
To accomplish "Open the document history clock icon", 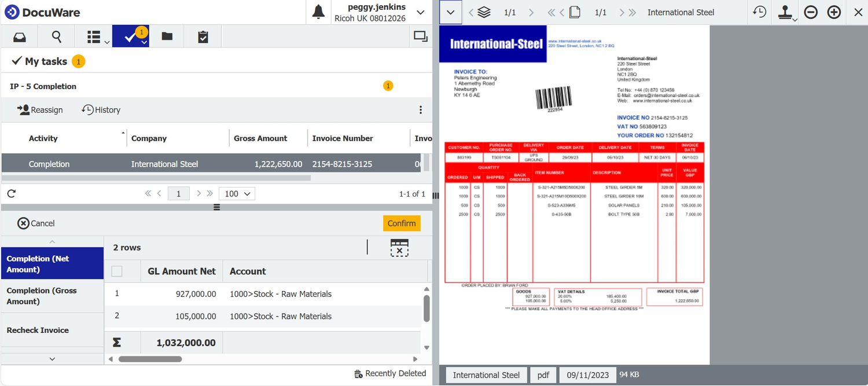I will 759,12.
